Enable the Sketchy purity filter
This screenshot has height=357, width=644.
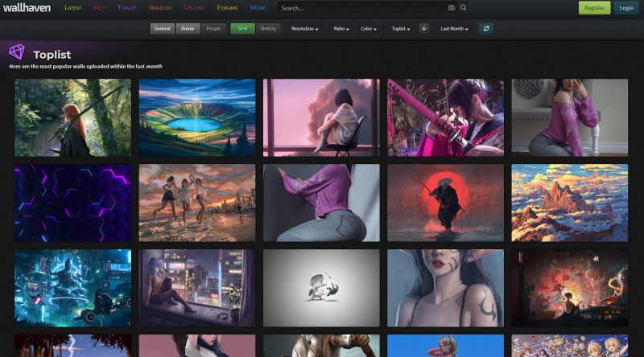pyautogui.click(x=268, y=28)
